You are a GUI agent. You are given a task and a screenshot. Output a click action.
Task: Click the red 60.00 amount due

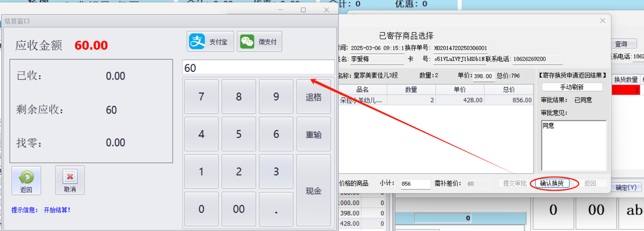91,45
